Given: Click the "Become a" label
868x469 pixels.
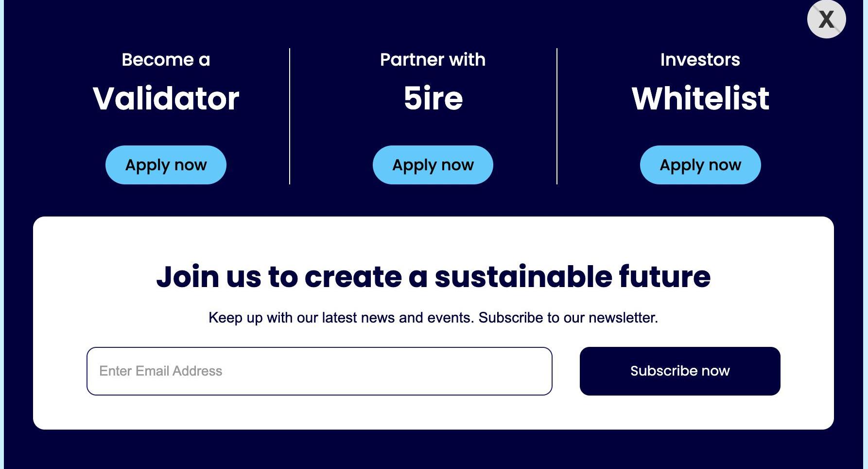Looking at the screenshot, I should click(166, 60).
